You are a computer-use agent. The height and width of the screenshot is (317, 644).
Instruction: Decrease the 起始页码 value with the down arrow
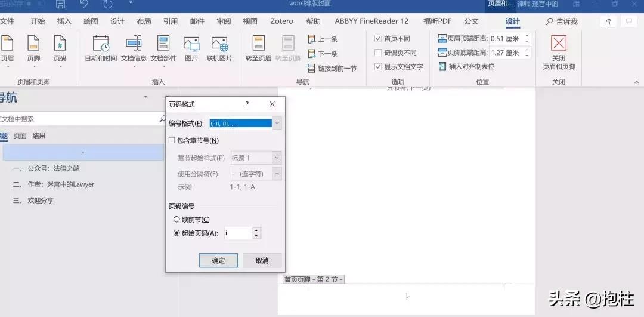[256, 236]
